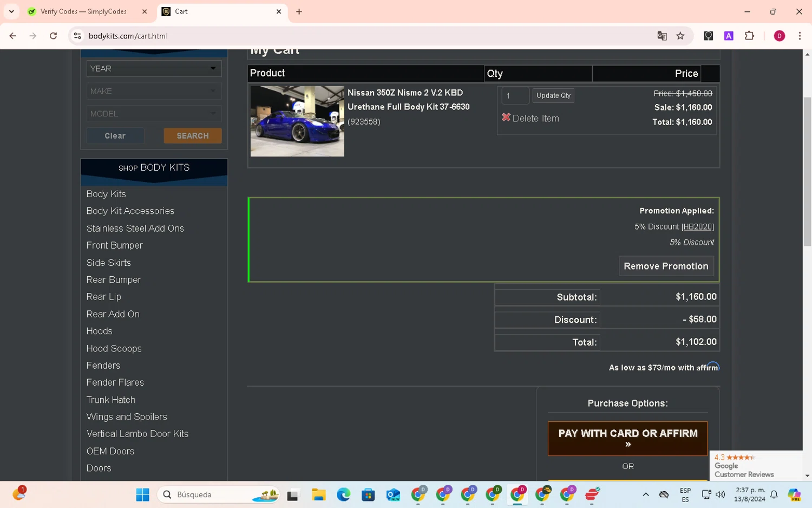This screenshot has height=508, width=812.
Task: Open the Hood Scoops category
Action: 114,349
